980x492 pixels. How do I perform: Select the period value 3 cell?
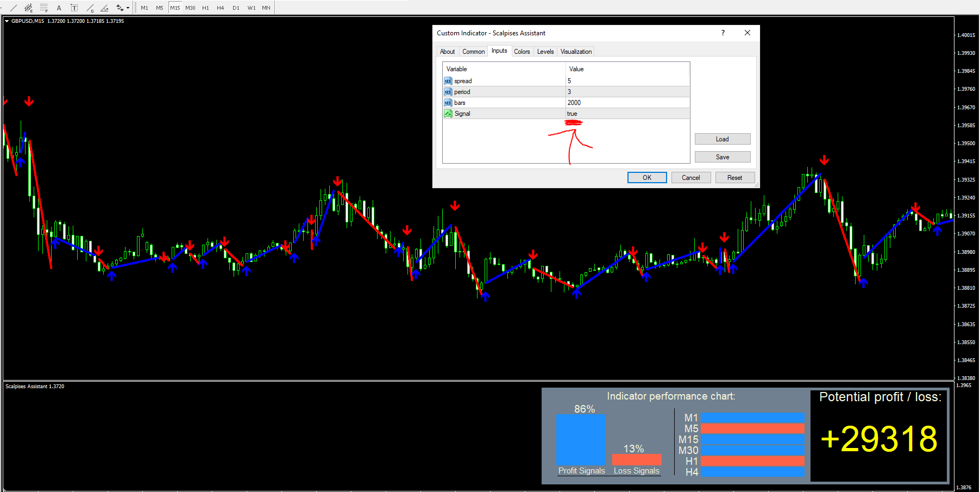[627, 92]
